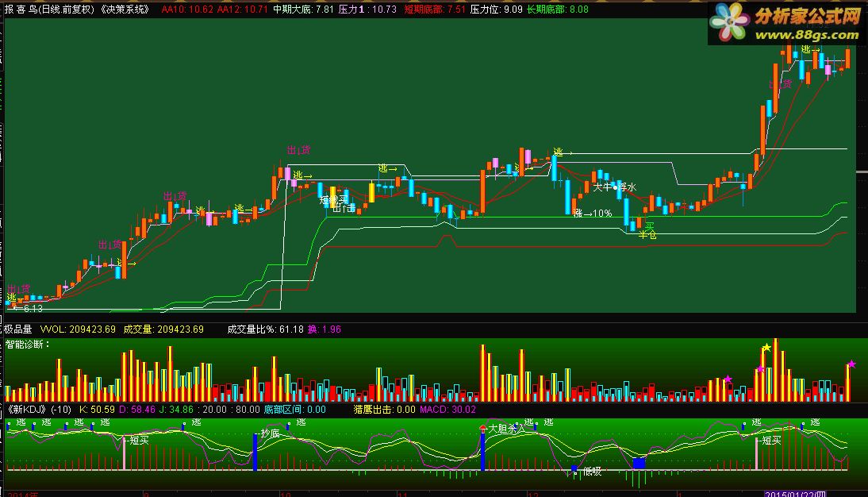The width and height of the screenshot is (868, 497).
Task: Click the 大胆杀入 signal label
Action: point(506,428)
